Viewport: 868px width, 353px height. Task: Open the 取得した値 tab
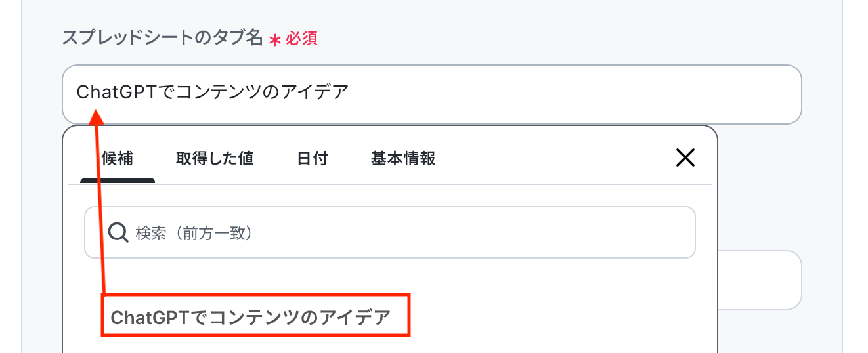click(x=215, y=159)
